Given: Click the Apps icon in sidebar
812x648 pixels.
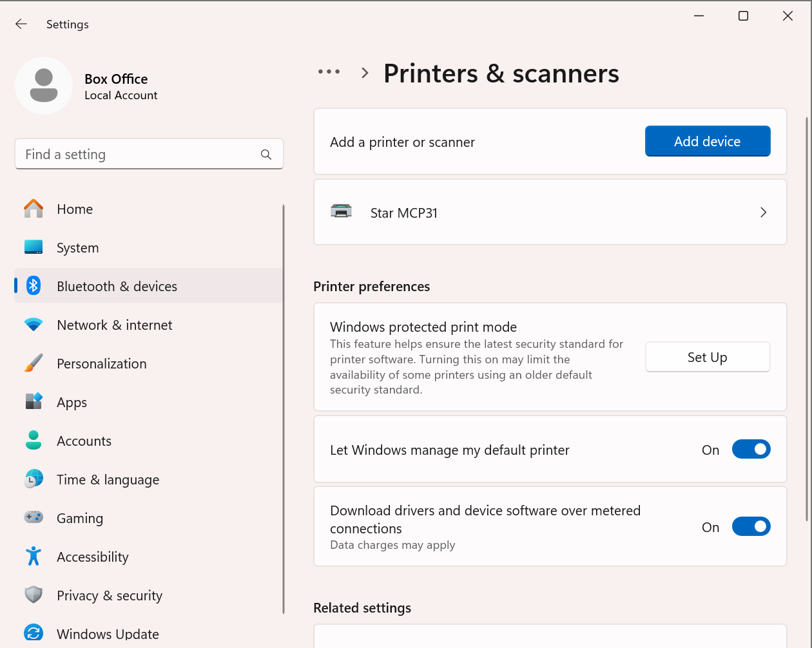Looking at the screenshot, I should (34, 402).
